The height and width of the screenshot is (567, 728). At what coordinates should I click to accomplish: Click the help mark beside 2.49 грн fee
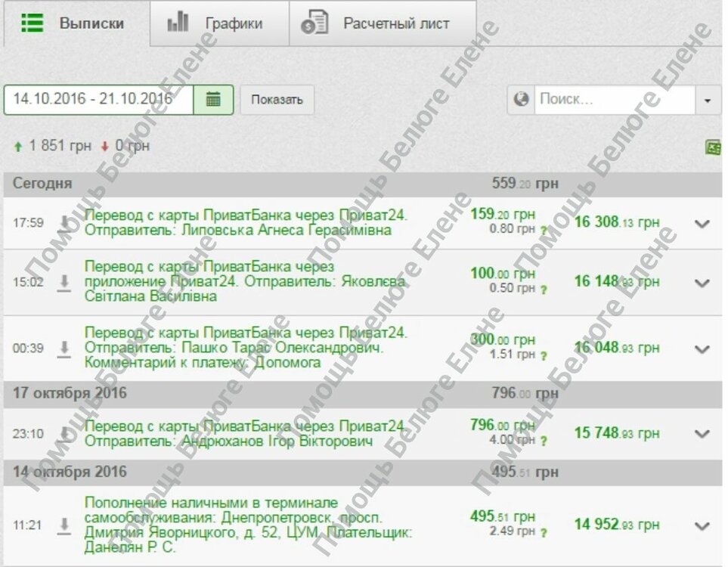[544, 532]
